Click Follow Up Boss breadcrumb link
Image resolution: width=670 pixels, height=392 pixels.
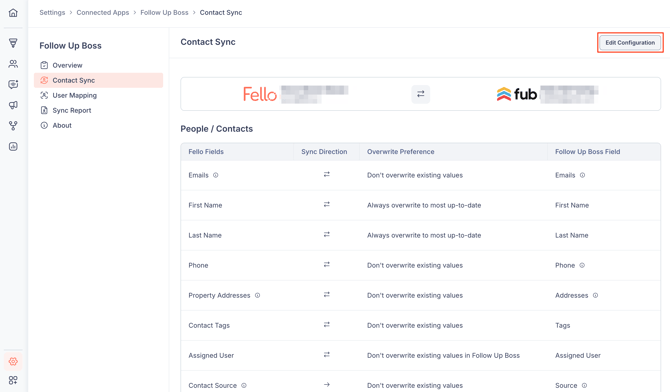pyautogui.click(x=164, y=12)
